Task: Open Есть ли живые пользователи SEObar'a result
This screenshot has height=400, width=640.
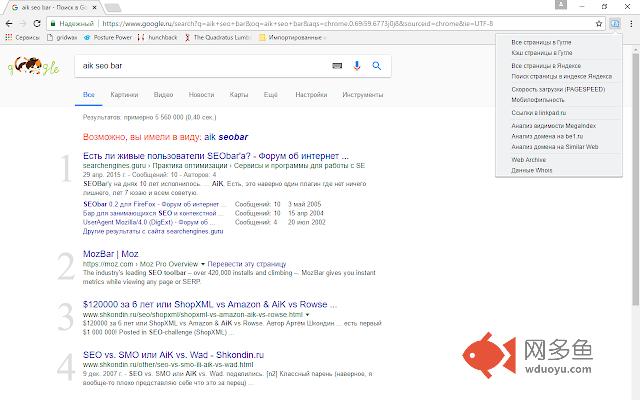Action: tap(216, 156)
